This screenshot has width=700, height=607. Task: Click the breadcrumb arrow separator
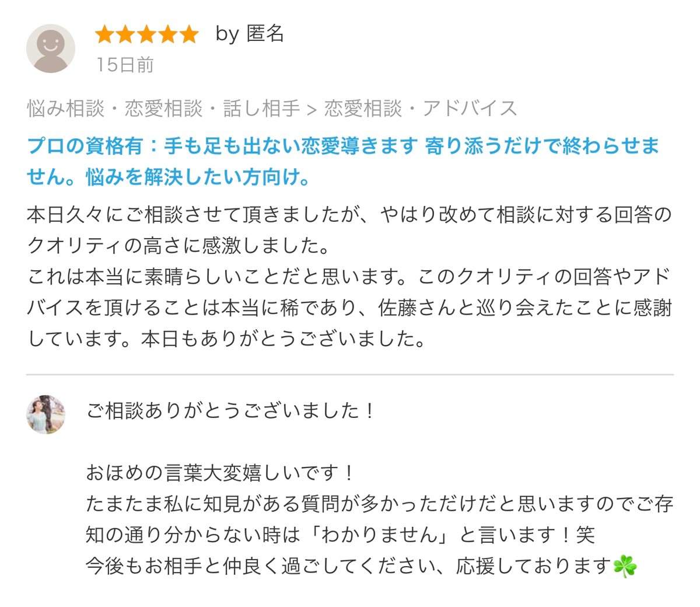[x=311, y=109]
